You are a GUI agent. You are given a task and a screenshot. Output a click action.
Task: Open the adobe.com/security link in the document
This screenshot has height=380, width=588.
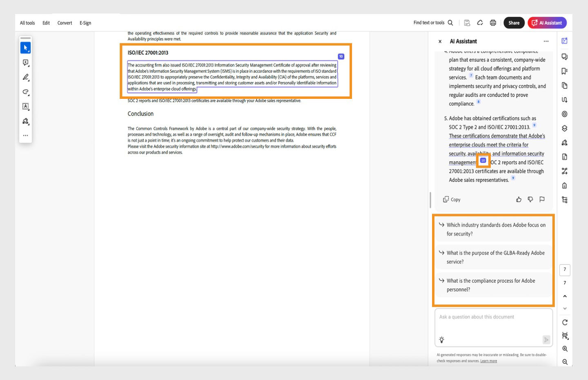pyautogui.click(x=237, y=146)
